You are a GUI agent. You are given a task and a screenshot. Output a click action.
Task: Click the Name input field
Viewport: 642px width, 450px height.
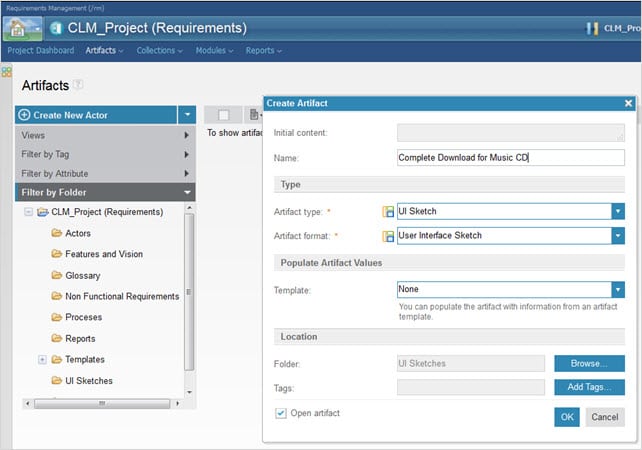tap(510, 157)
